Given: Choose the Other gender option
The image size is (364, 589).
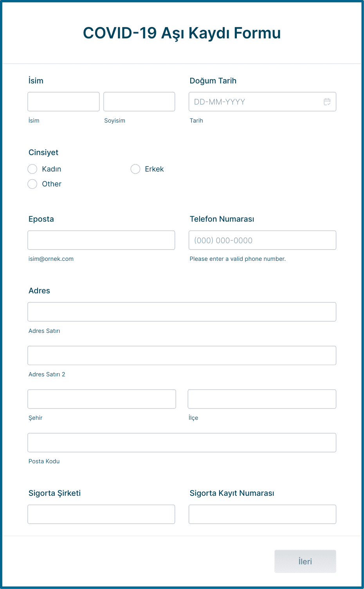Looking at the screenshot, I should (32, 184).
